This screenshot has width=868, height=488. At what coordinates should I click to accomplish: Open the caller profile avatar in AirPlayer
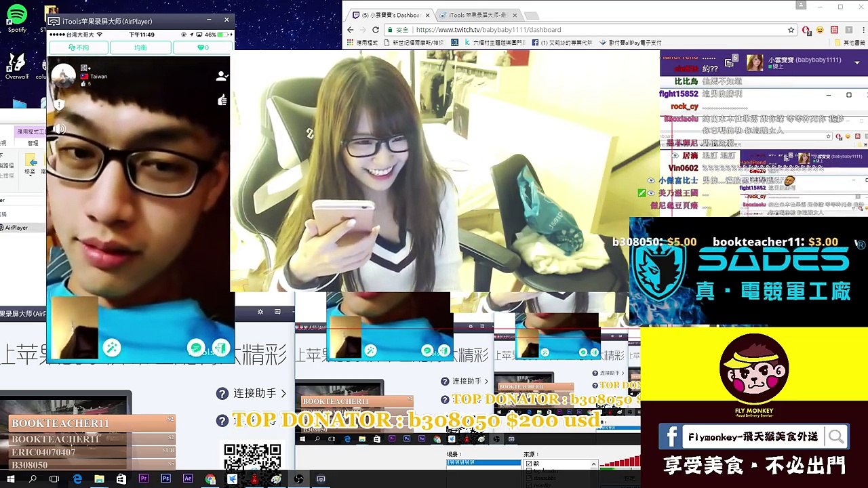64,75
